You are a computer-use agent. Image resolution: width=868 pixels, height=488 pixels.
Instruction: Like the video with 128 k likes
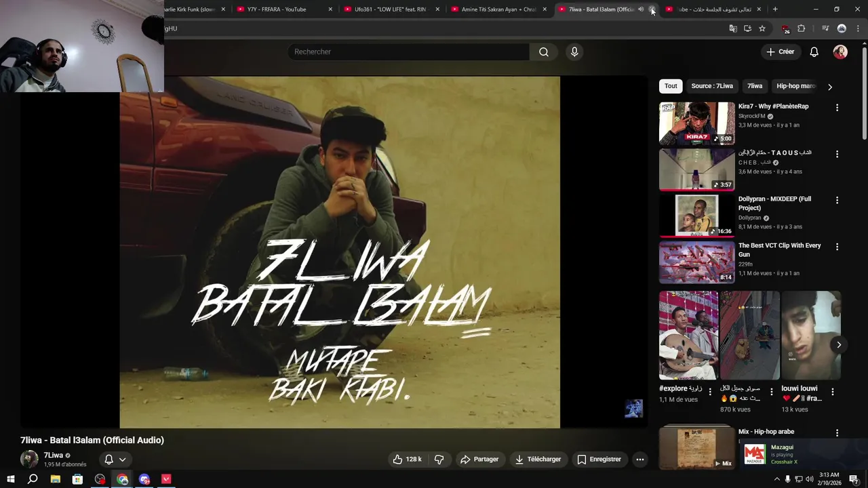pyautogui.click(x=407, y=459)
